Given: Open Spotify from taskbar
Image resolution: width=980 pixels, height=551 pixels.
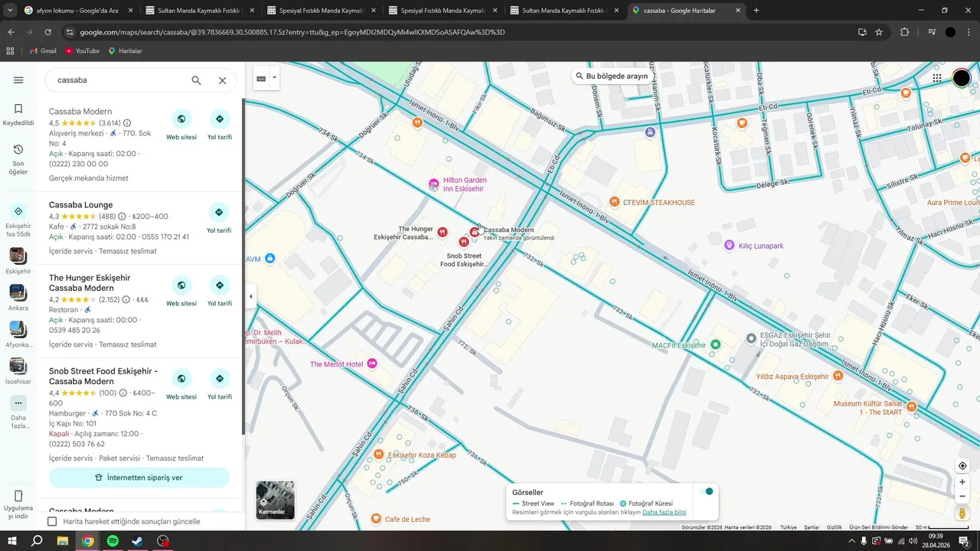Looking at the screenshot, I should click(x=113, y=541).
